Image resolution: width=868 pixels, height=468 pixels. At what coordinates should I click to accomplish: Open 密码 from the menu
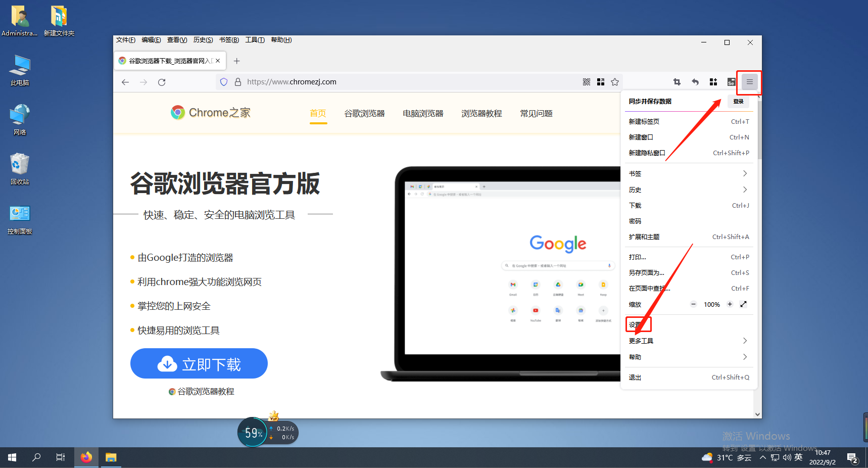(x=689, y=221)
